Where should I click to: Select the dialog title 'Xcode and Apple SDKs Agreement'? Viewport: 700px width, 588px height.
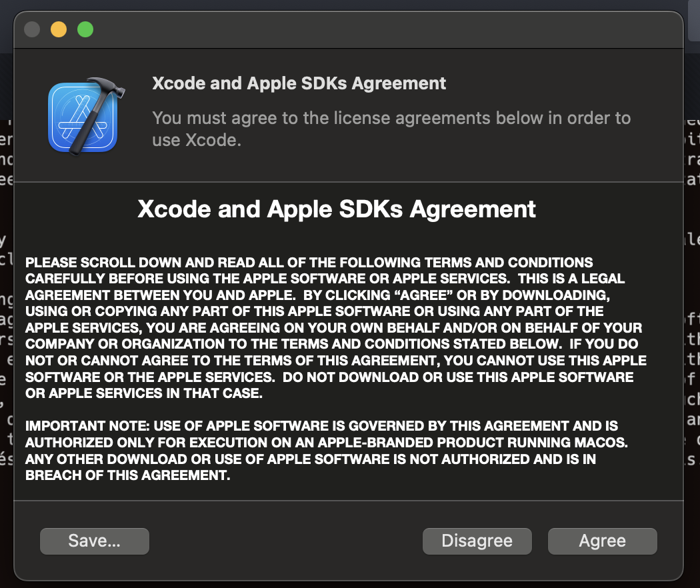pyautogui.click(x=299, y=83)
